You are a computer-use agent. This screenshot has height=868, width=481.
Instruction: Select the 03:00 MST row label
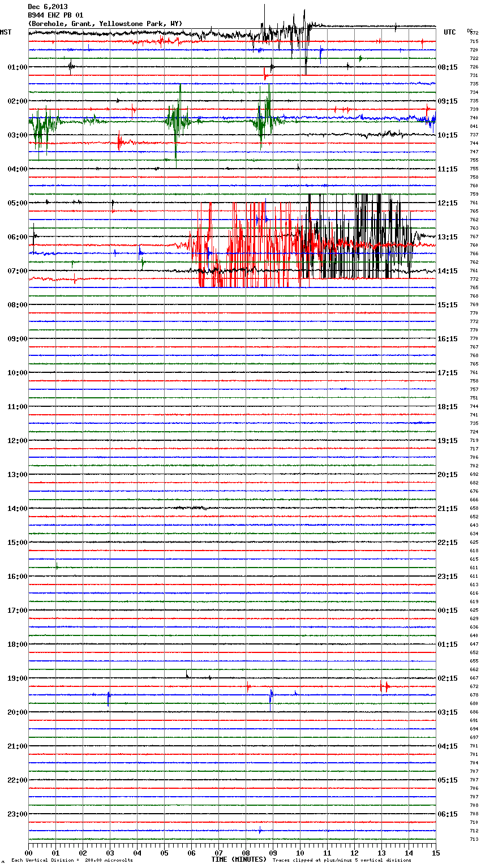pyautogui.click(x=17, y=135)
